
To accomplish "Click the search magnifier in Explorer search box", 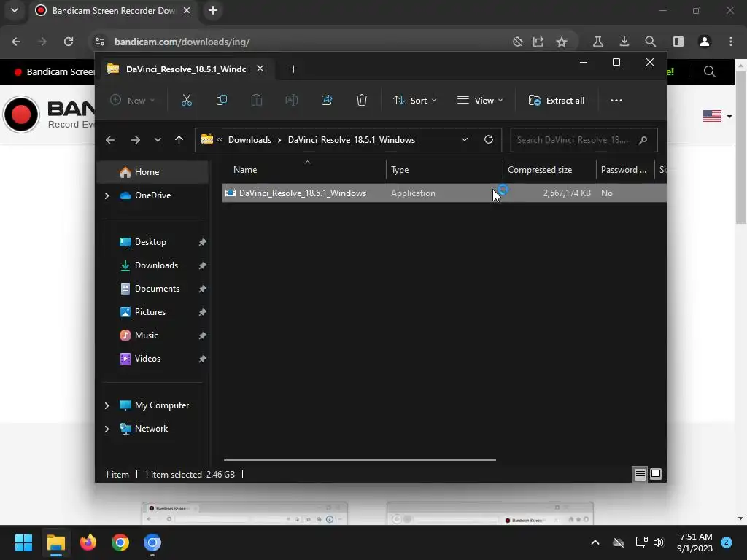I will pos(643,140).
